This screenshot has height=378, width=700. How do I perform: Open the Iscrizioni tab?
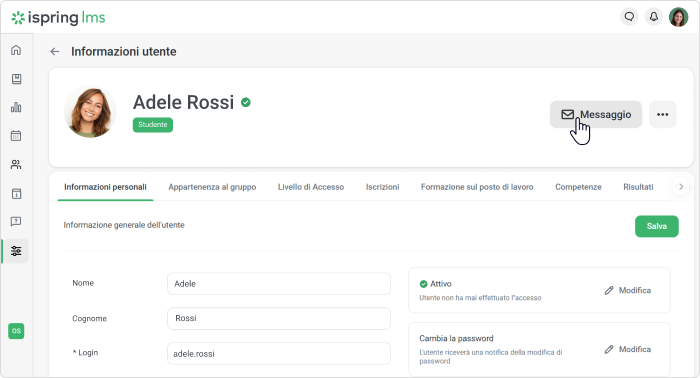[383, 187]
